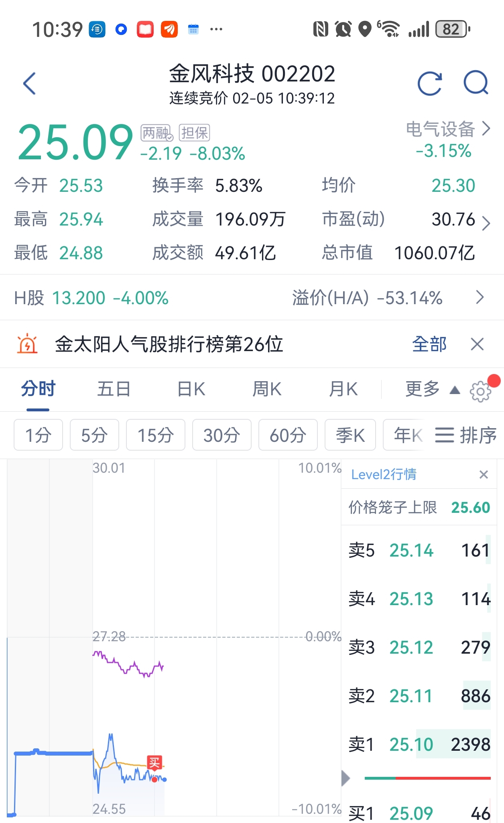Open Level2行情 link

click(x=384, y=474)
